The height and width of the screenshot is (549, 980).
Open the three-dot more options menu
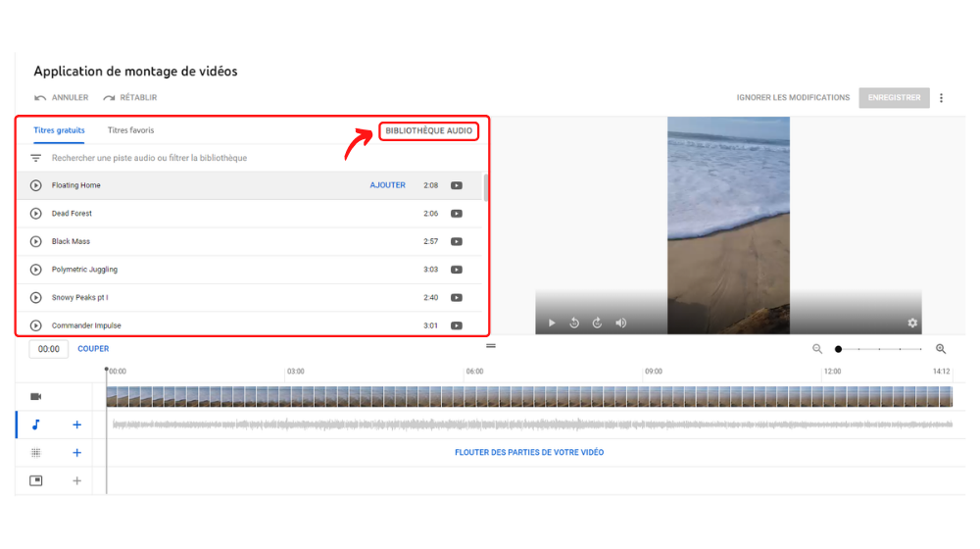[x=941, y=97]
